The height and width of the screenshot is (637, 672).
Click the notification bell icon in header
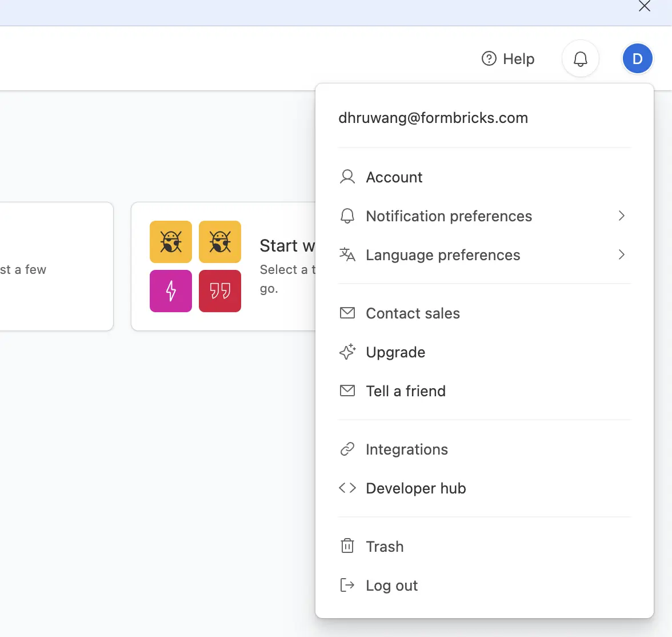click(580, 59)
